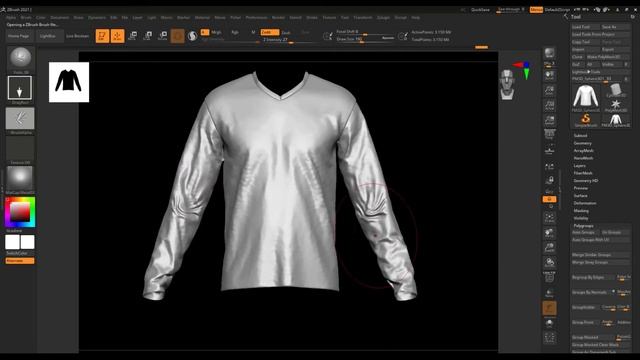Click the Frame mesh icon
Image resolution: width=640 pixels, height=360 pixels.
pyautogui.click(x=549, y=218)
